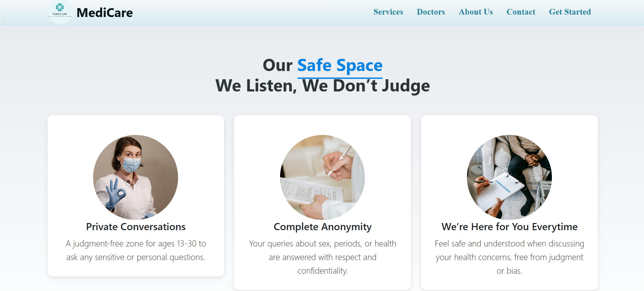Select the clipboard consultation circular photo
The width and height of the screenshot is (644, 291).
tap(509, 177)
